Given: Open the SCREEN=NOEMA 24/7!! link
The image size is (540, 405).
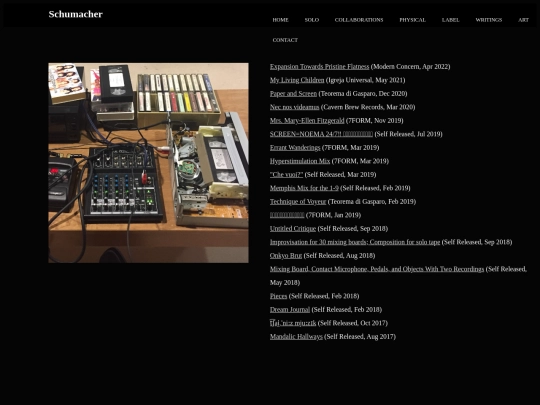Looking at the screenshot, I should coord(321,134).
